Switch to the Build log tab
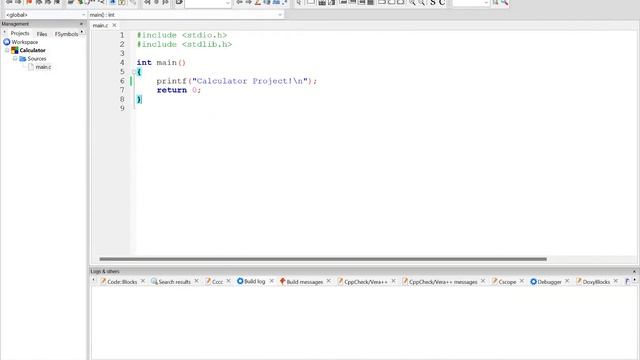The image size is (640, 360). 254,281
